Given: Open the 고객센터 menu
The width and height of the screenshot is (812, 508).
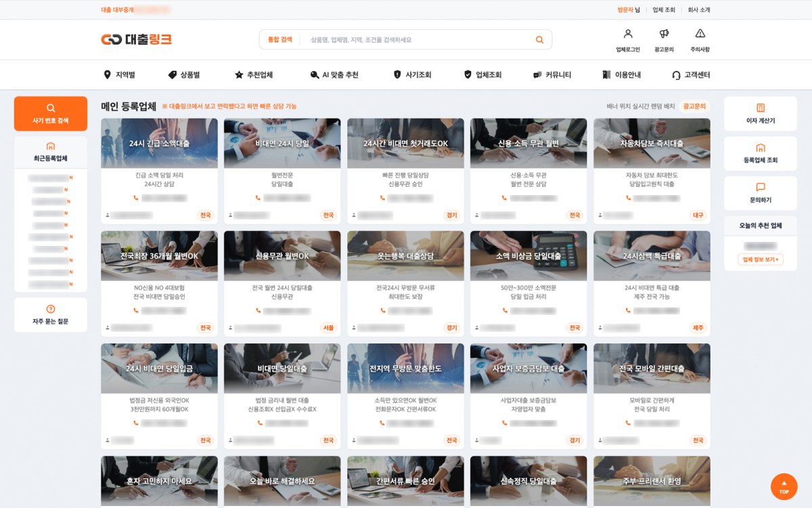Looking at the screenshot, I should [691, 75].
